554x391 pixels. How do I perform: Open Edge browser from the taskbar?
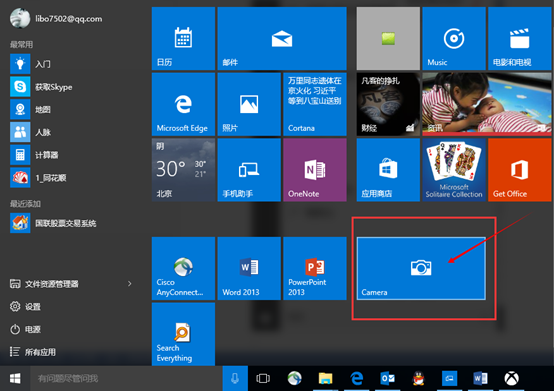pyautogui.click(x=356, y=378)
